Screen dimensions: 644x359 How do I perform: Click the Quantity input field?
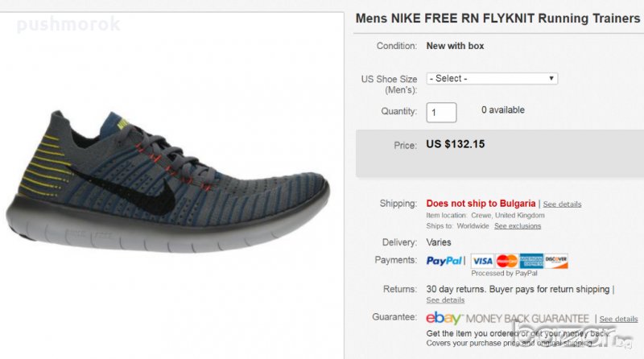coord(441,112)
